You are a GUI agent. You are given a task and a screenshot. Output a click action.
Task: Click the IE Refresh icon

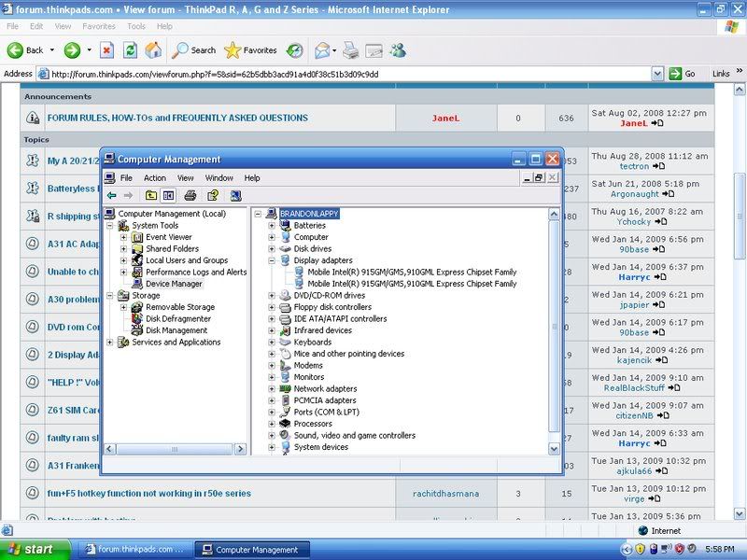click(130, 50)
